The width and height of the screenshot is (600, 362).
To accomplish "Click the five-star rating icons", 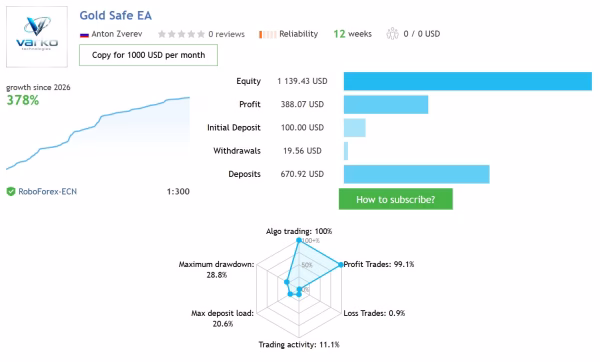I will click(181, 34).
